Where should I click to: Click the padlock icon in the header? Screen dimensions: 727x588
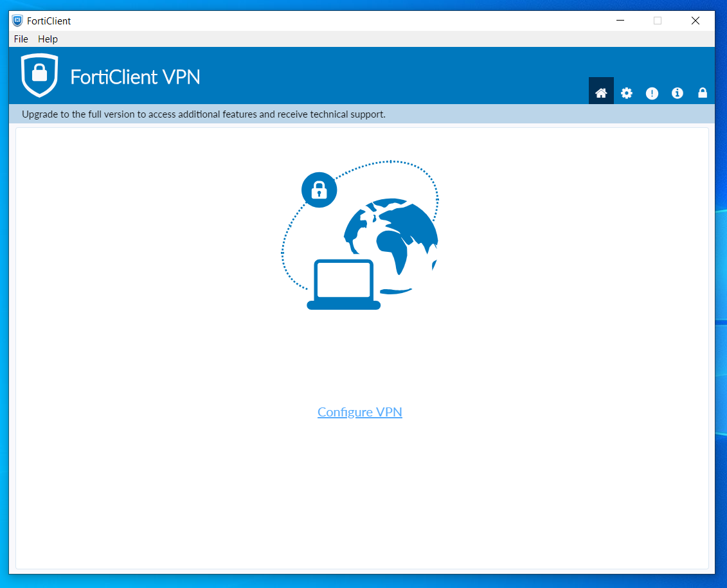[x=703, y=93]
